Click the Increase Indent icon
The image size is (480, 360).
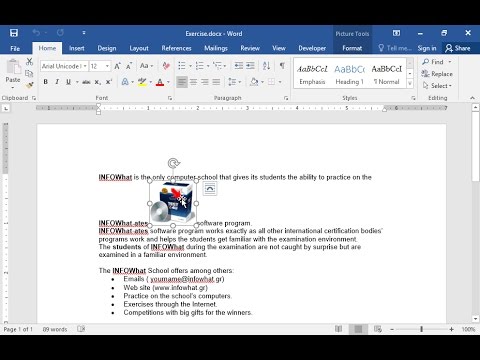tap(250, 66)
